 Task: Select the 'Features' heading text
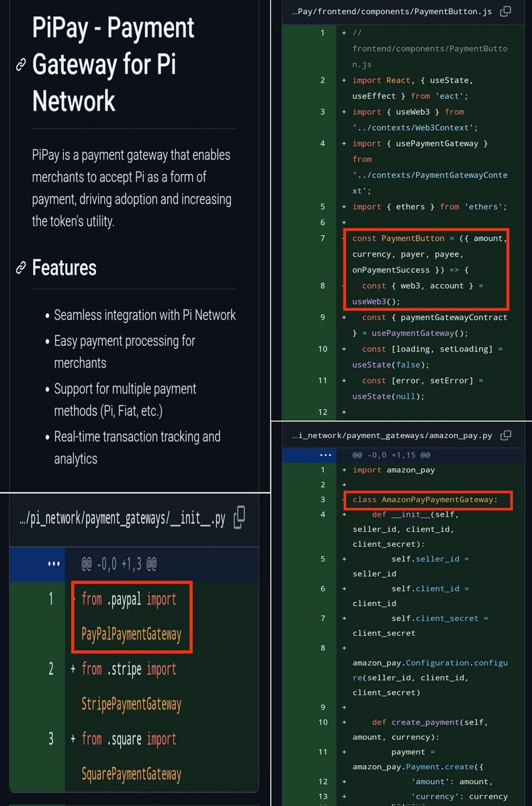[64, 268]
